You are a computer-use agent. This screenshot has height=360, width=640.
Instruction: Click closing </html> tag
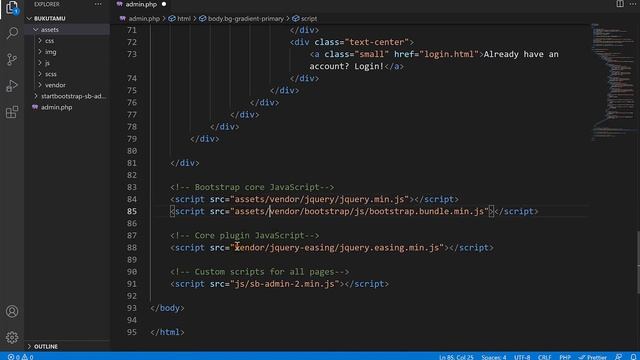pos(167,332)
